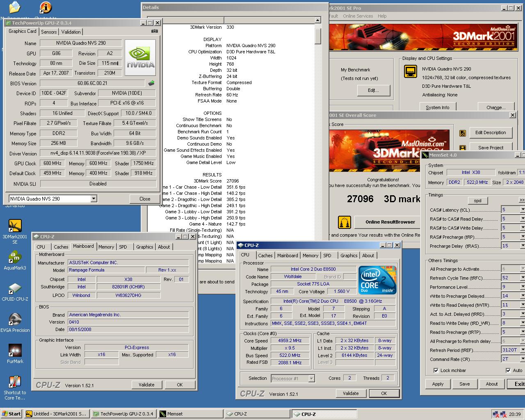The width and height of the screenshot is (525, 420).
Task: Open Refresh Cycle Time (tRFC) dropdown
Action: (522, 278)
